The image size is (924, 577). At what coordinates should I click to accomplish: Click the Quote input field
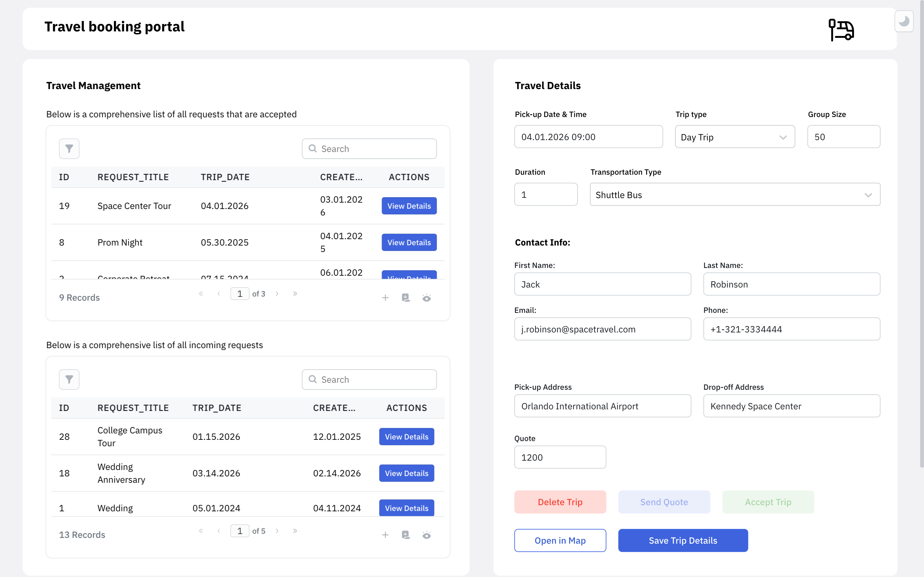[560, 457]
